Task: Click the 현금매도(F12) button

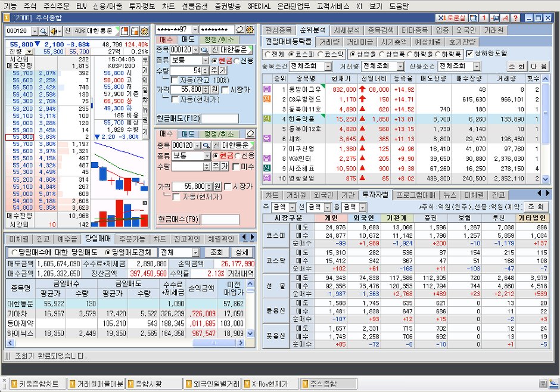Action: (x=178, y=118)
